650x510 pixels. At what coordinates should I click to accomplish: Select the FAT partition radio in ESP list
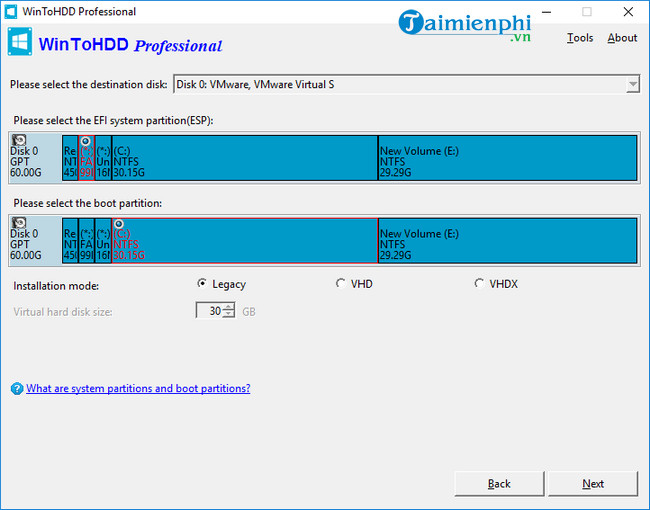click(x=85, y=141)
